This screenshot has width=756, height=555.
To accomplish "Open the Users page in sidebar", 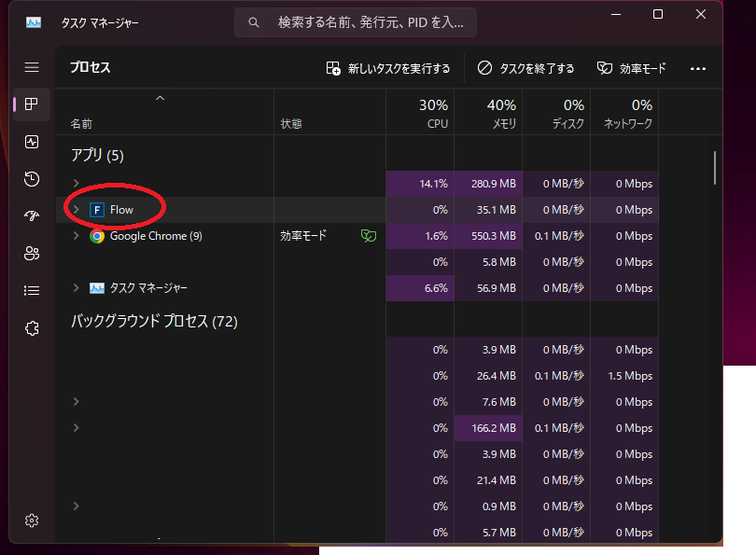I will tap(32, 254).
